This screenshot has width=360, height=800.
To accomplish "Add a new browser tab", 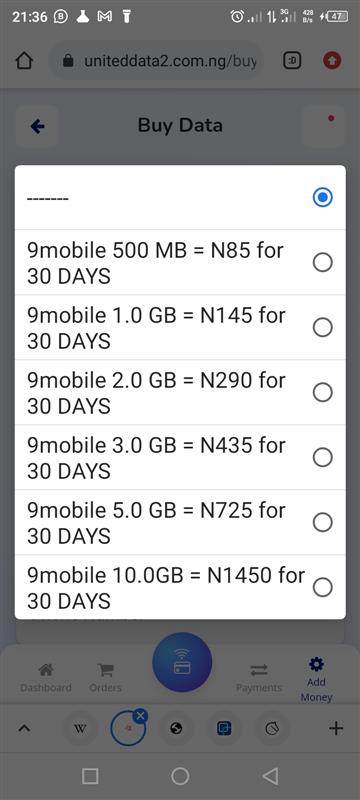I will tap(336, 728).
